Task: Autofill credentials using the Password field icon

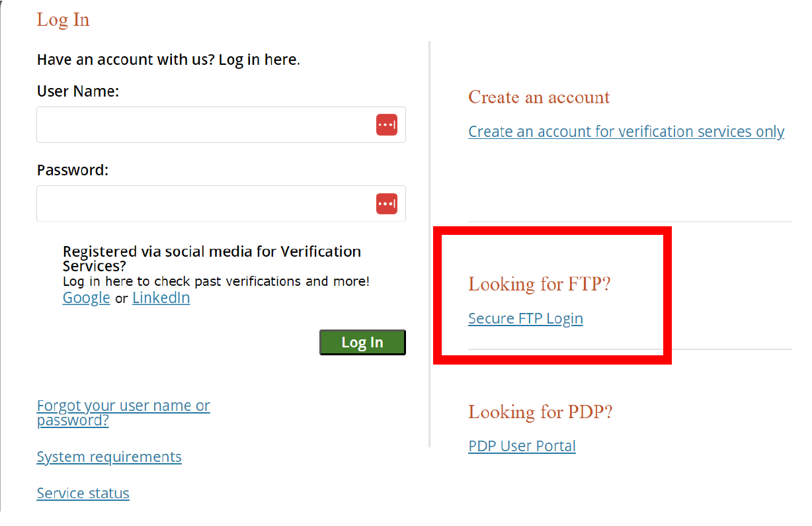Action: [x=387, y=203]
